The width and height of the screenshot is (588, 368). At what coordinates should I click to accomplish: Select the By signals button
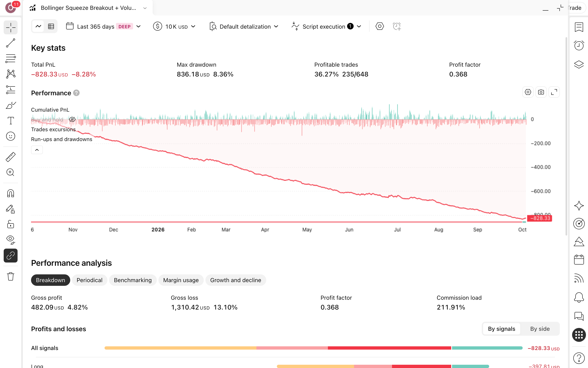pyautogui.click(x=501, y=329)
